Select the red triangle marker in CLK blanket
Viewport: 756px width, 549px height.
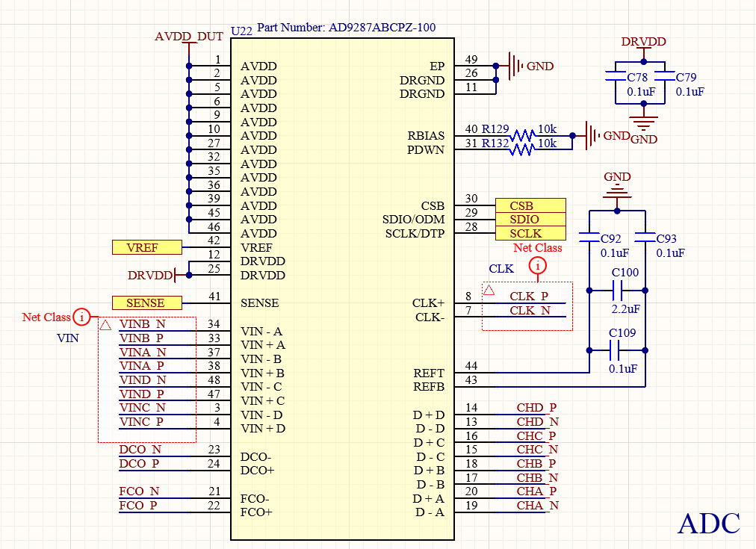489,290
